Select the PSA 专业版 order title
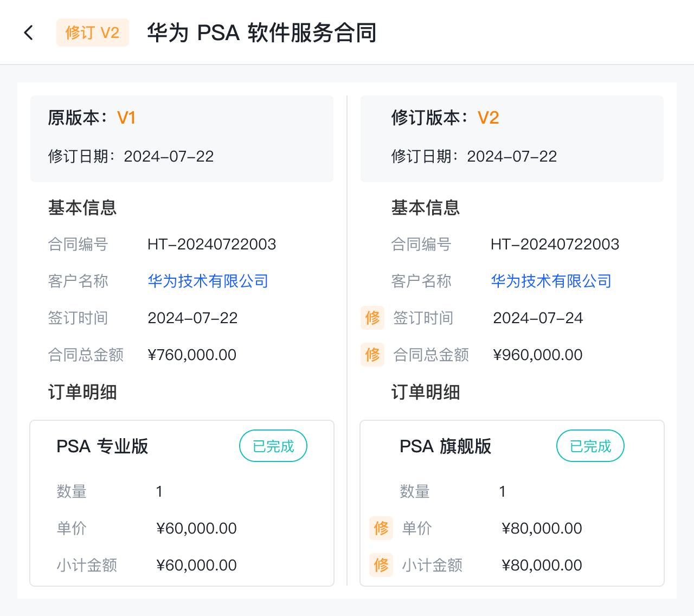The width and height of the screenshot is (694, 616). [102, 446]
